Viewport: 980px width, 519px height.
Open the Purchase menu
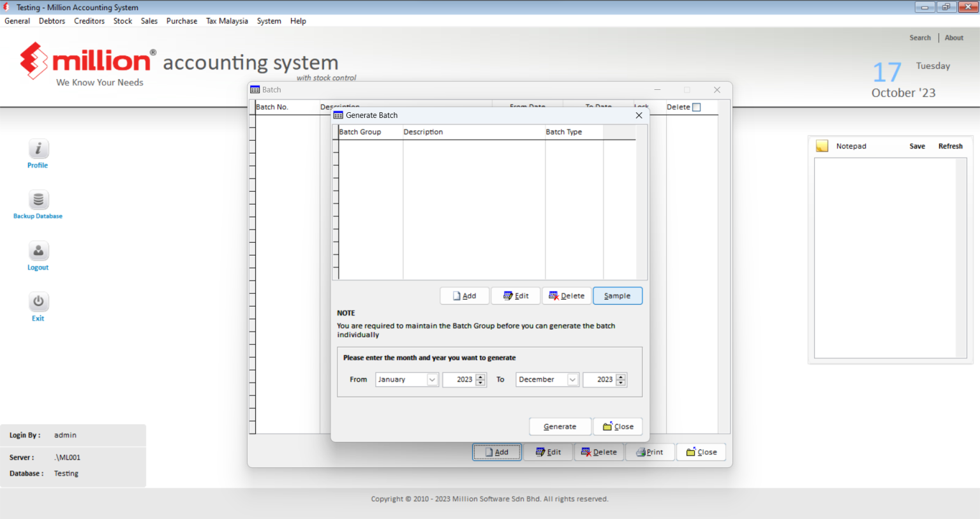(181, 20)
